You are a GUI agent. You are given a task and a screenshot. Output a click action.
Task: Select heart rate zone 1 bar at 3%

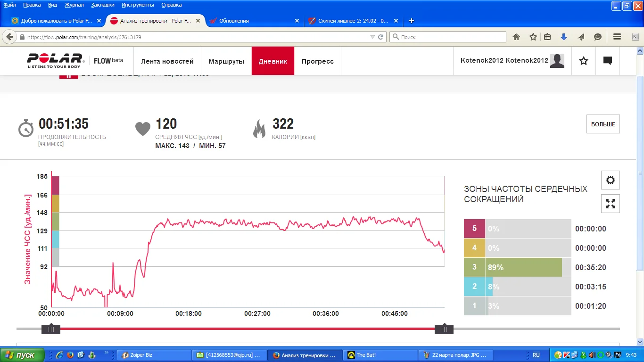(517, 306)
